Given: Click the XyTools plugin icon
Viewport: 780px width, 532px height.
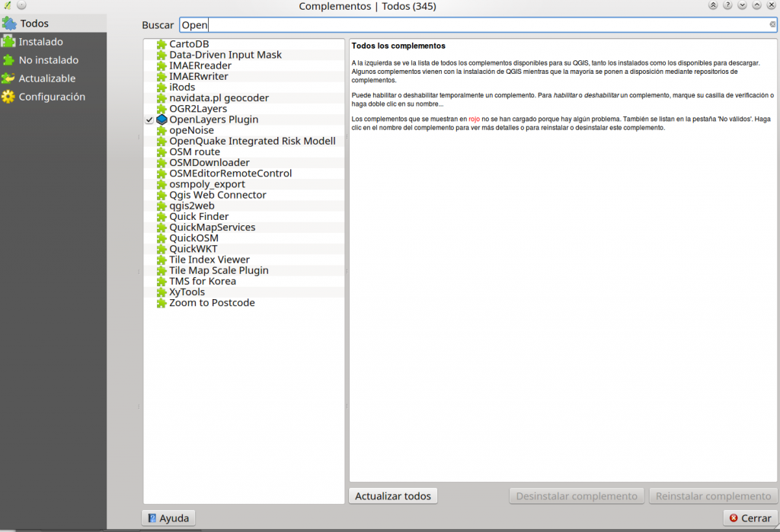Looking at the screenshot, I should click(161, 292).
